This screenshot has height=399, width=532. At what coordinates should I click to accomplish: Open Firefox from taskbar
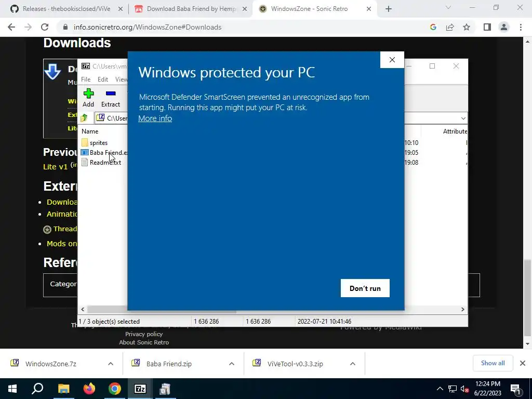(89, 389)
